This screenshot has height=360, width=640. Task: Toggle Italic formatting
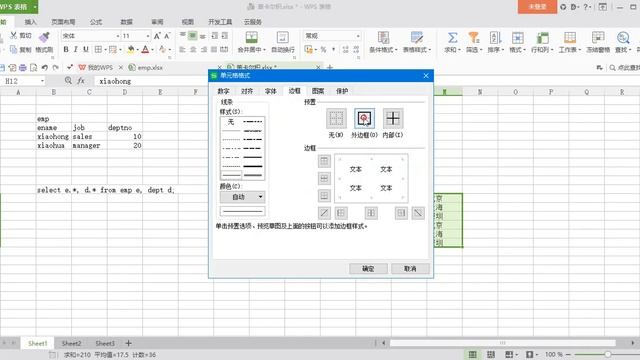coord(76,49)
